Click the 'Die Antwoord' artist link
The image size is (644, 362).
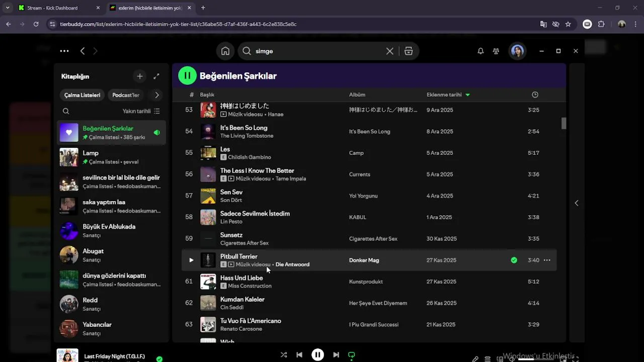tap(292, 264)
